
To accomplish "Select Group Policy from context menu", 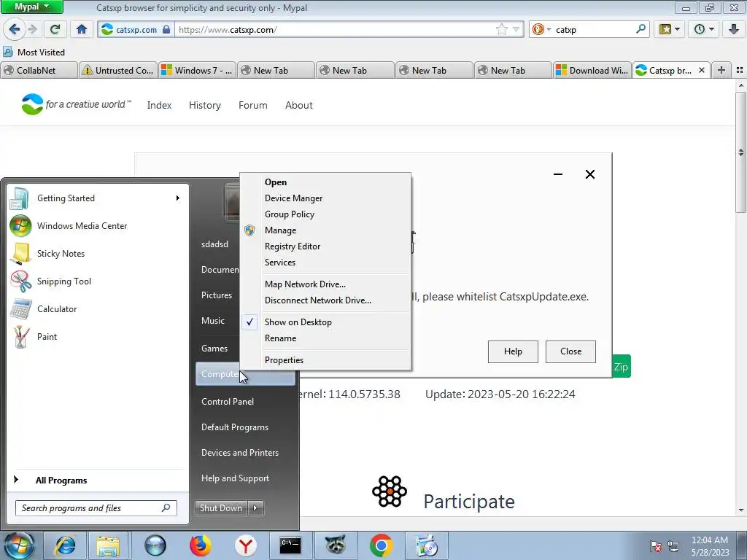I will point(326,214).
